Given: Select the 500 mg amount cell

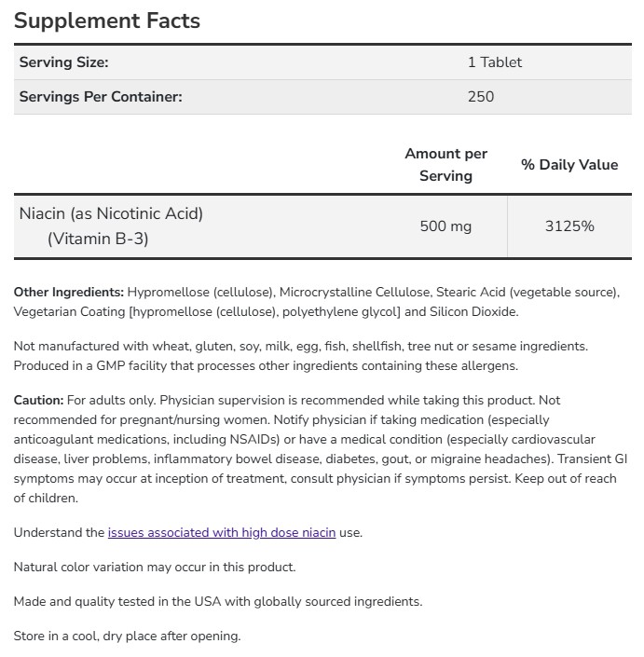Looking at the screenshot, I should tap(445, 226).
